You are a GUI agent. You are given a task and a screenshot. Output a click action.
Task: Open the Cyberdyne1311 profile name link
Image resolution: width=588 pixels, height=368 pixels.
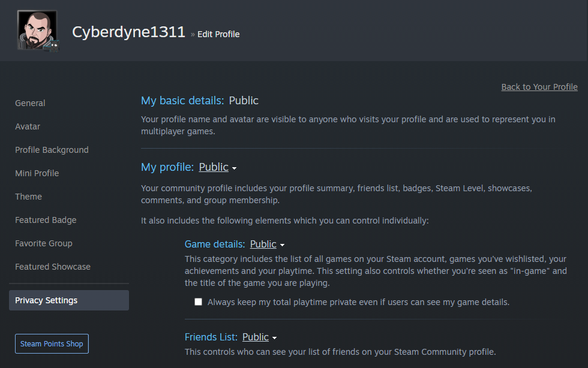pos(128,32)
